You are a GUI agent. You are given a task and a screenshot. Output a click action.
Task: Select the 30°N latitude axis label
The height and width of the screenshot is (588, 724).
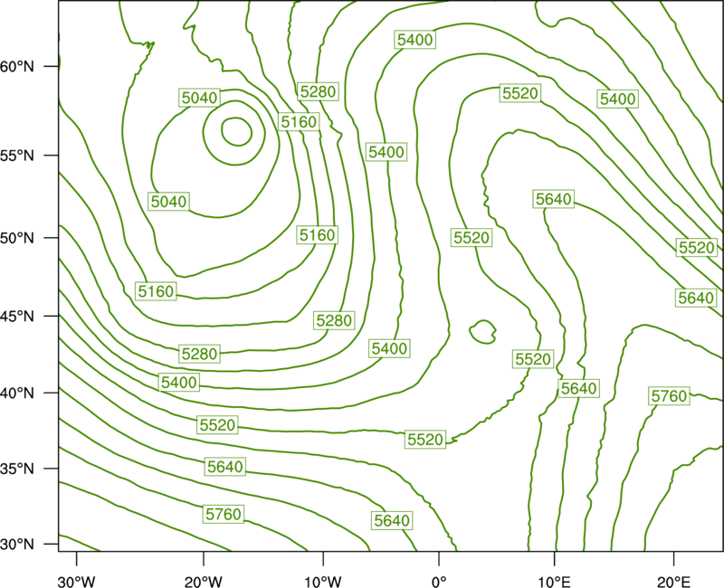pos(17,545)
